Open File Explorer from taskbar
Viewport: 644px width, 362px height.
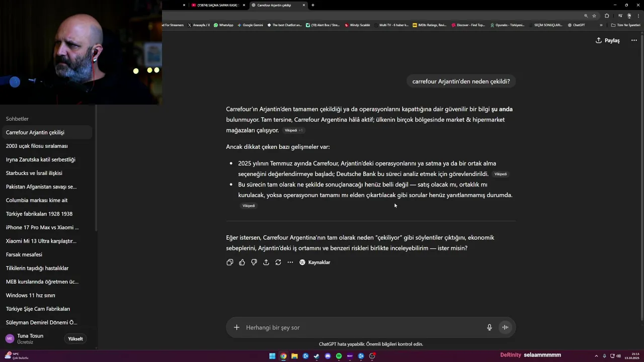tap(294, 356)
